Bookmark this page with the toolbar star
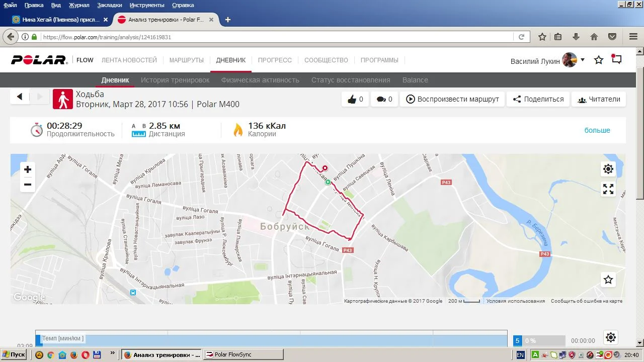Screen dimensions: 644x362 pyautogui.click(x=542, y=37)
